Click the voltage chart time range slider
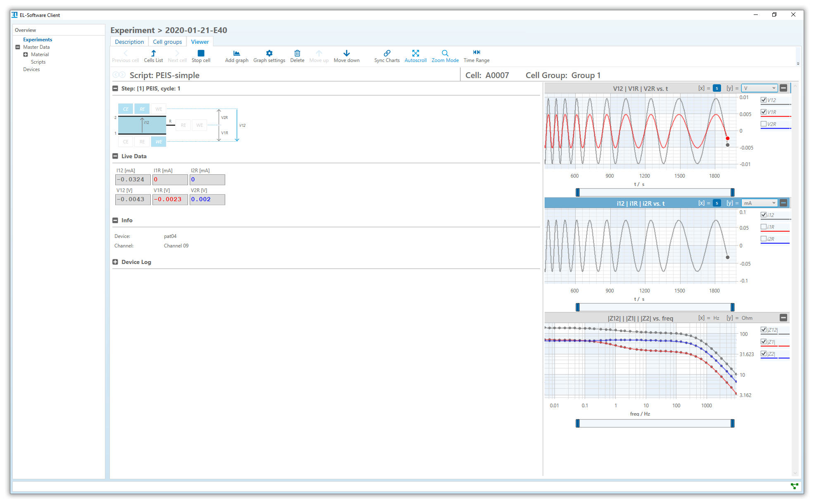The width and height of the screenshot is (814, 504). coord(655,192)
